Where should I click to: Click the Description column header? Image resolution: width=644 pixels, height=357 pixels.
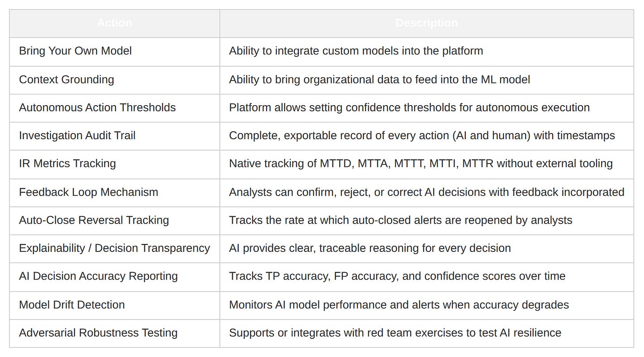[427, 23]
